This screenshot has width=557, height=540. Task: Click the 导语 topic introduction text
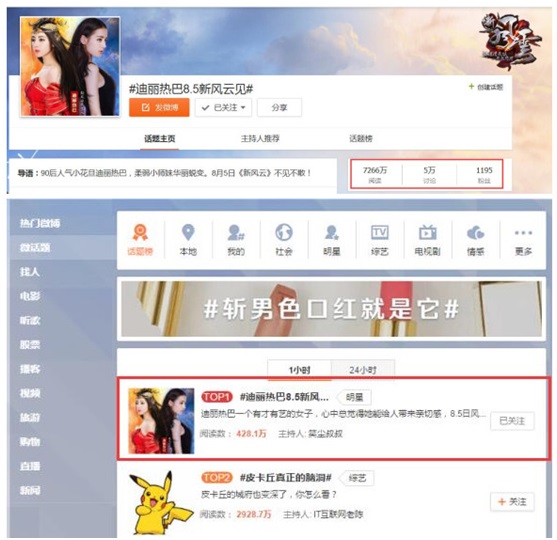(x=165, y=173)
